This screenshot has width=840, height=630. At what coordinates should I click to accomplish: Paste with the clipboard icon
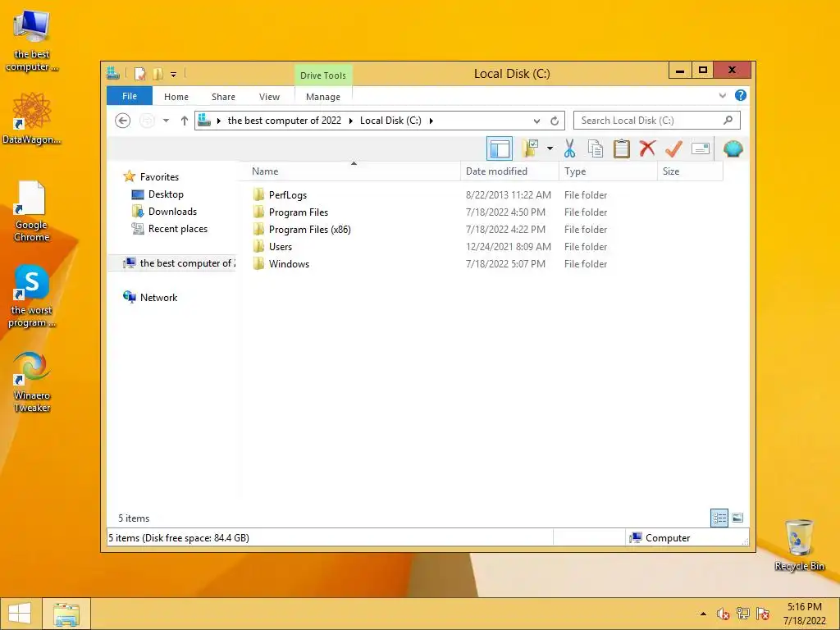[622, 149]
